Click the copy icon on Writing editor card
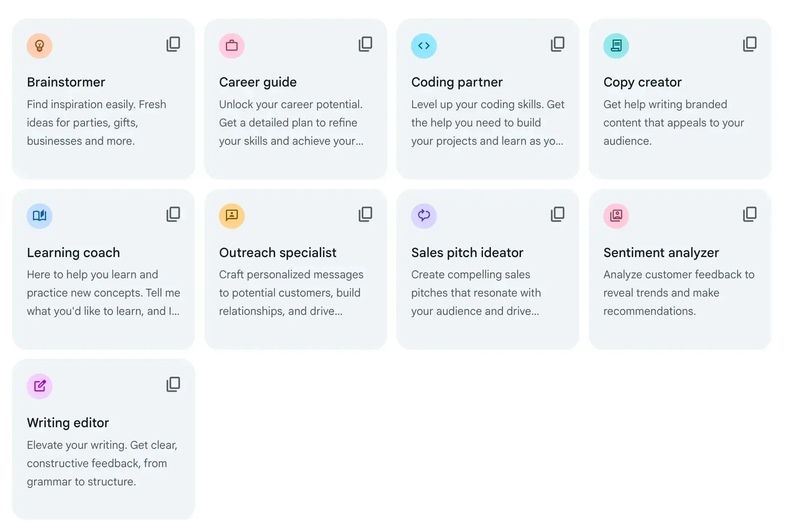The height and width of the screenshot is (532, 785). pos(173,384)
